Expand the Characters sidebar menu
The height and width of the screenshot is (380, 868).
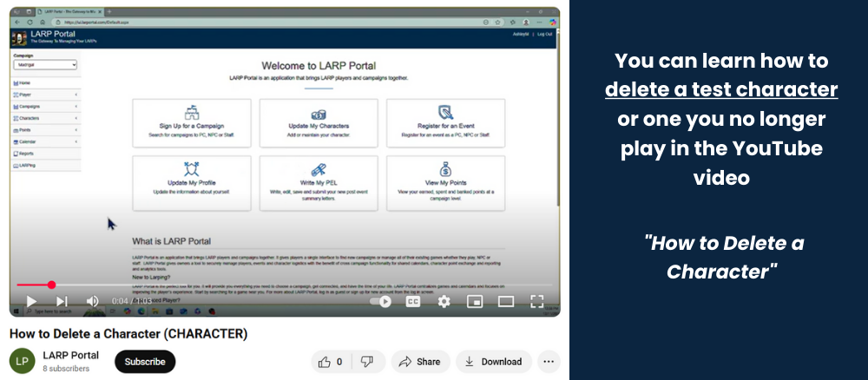(x=45, y=118)
